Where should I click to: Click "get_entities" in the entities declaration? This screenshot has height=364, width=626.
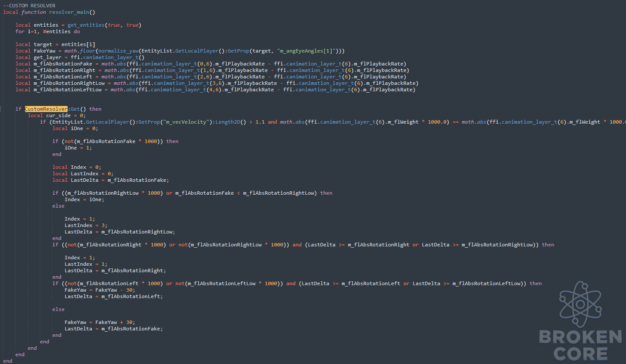tap(86, 25)
